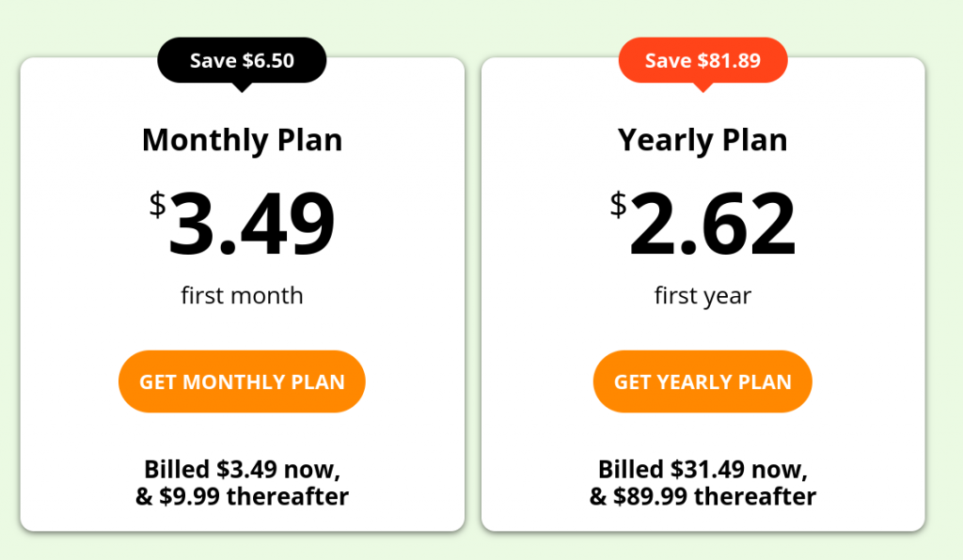This screenshot has width=963, height=560.
Task: Click the 2.62 yearly price figure
Action: point(712,224)
